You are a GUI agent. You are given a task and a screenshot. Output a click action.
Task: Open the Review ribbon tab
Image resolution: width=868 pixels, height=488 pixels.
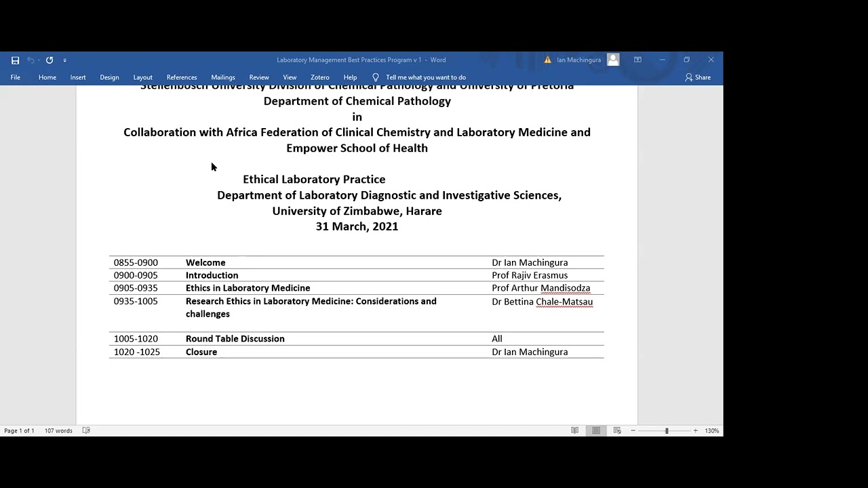point(259,77)
